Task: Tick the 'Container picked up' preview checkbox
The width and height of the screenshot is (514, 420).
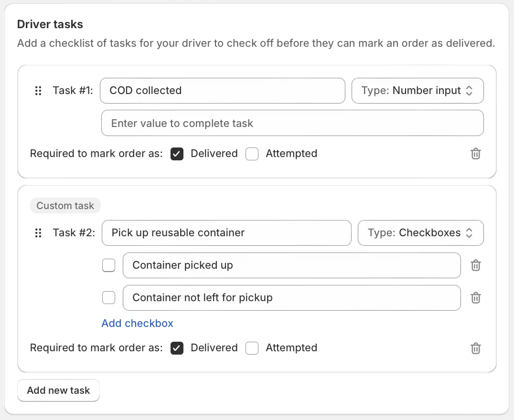Action: pyautogui.click(x=108, y=265)
